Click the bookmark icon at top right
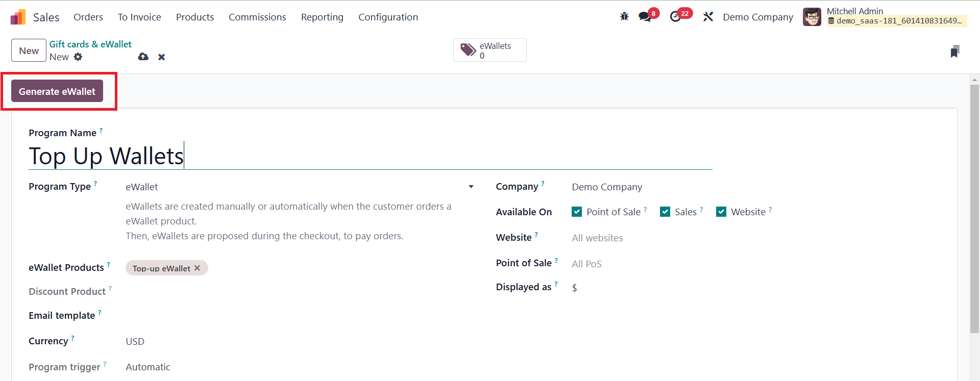 pyautogui.click(x=954, y=51)
